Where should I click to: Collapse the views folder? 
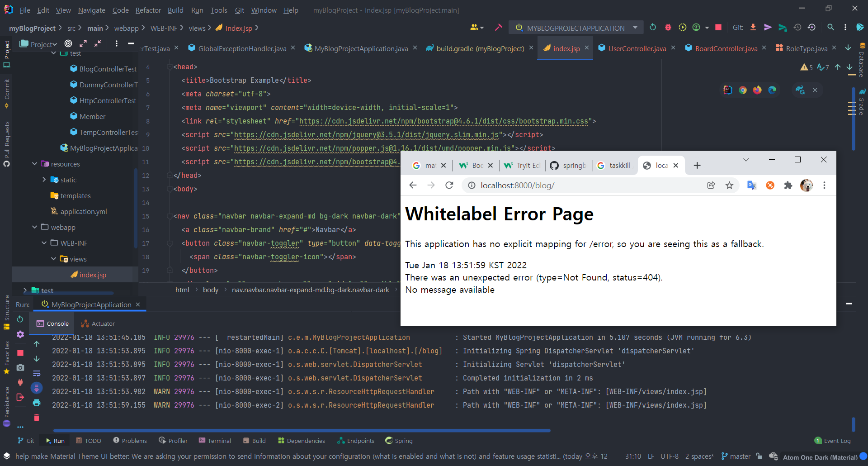pos(53,259)
